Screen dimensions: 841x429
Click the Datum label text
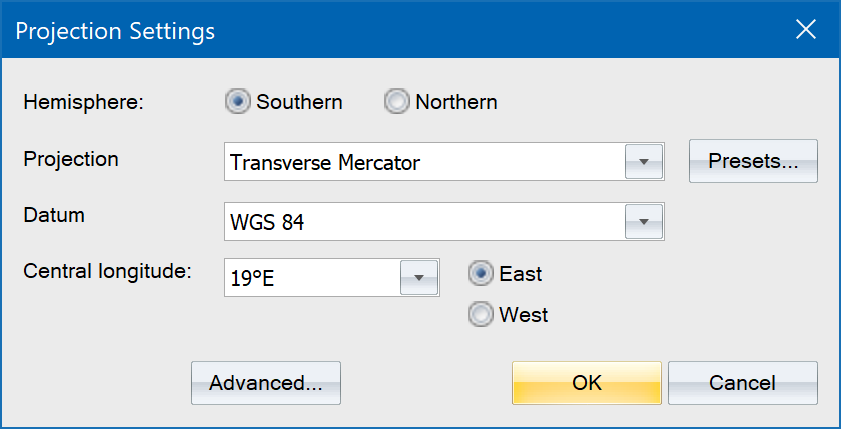[53, 215]
